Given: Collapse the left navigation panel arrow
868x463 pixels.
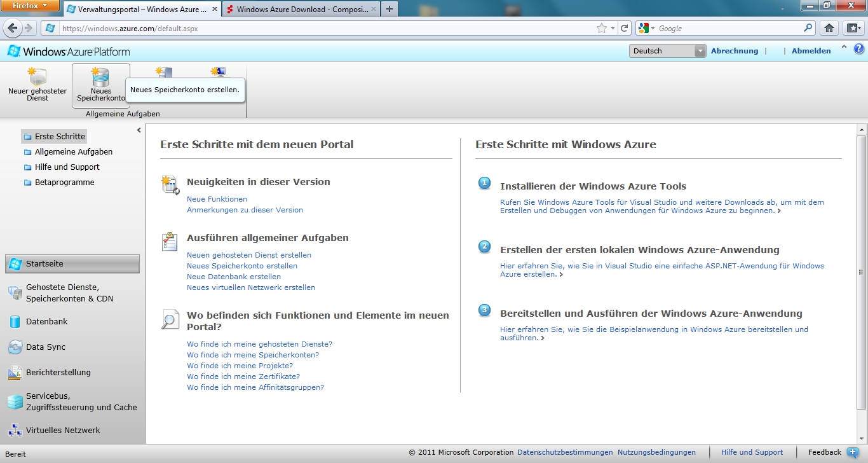Looking at the screenshot, I should (139, 130).
